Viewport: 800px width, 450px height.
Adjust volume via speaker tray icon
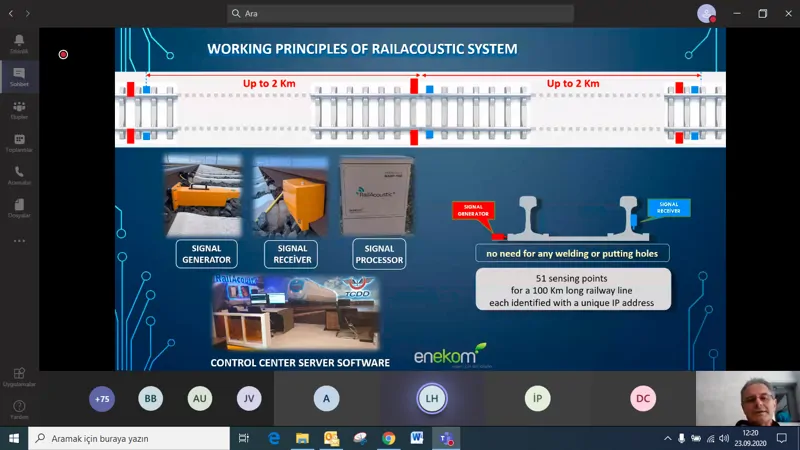(724, 438)
